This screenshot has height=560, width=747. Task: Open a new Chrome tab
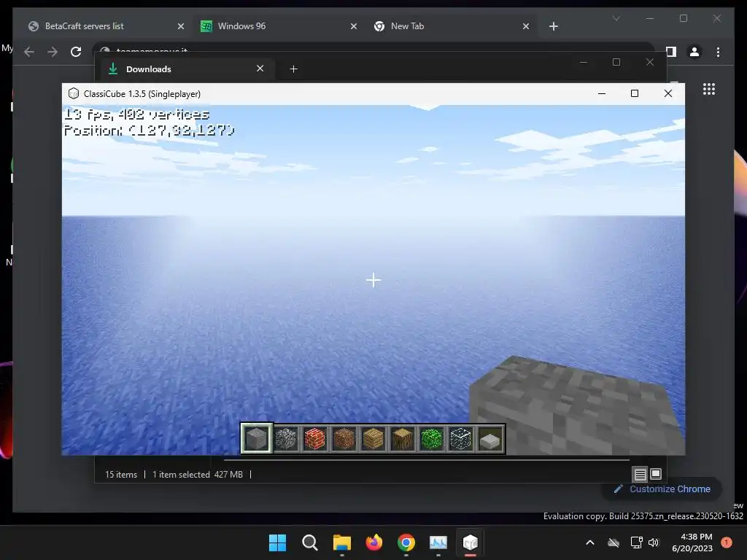pos(553,26)
